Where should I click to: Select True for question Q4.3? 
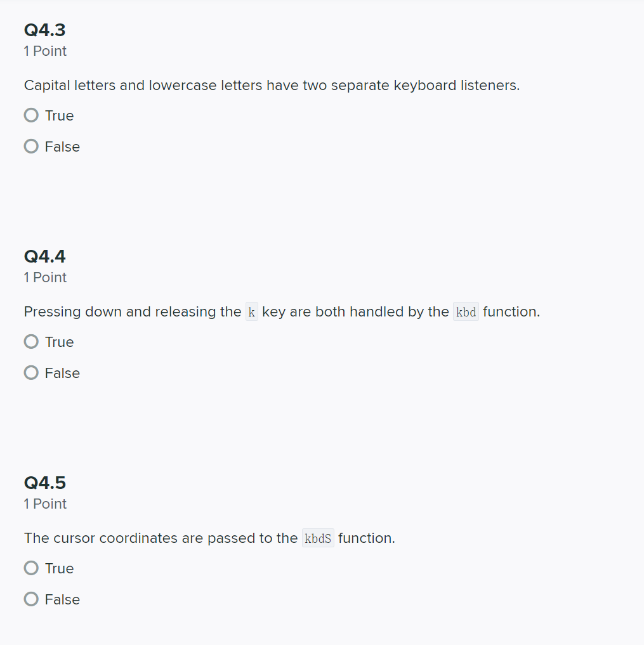tap(30, 115)
